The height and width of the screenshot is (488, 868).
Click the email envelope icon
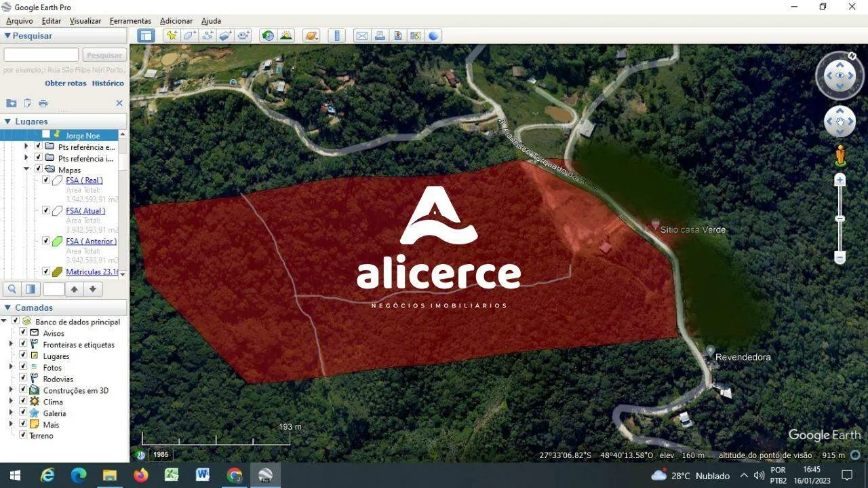pos(362,35)
